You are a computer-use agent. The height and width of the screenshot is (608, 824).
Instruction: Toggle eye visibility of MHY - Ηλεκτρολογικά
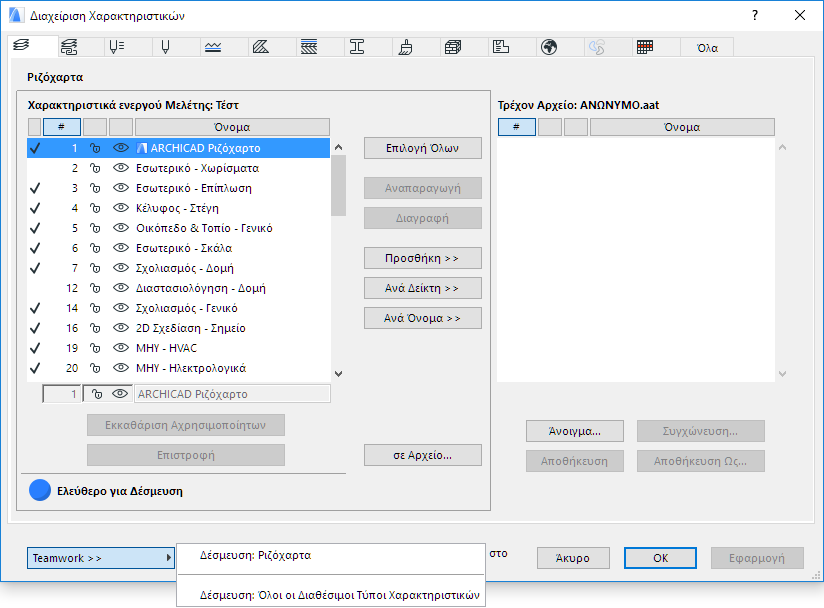coord(121,367)
